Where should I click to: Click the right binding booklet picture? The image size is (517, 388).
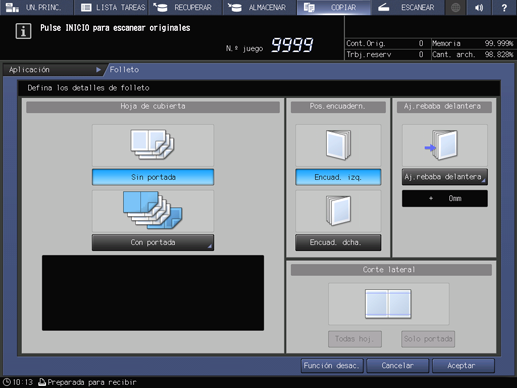pyautogui.click(x=338, y=211)
